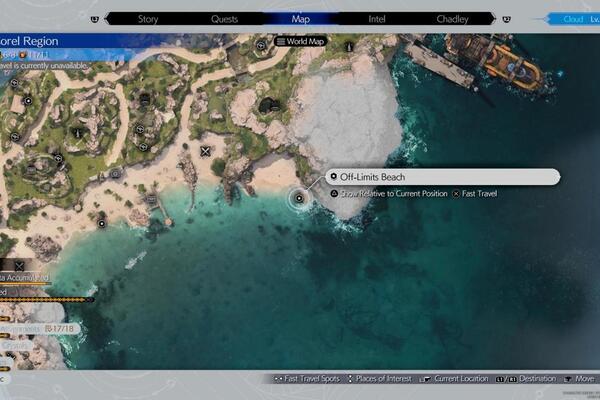Screen dimensions: 600x400
Task: Open the World Map button
Action: (x=300, y=41)
